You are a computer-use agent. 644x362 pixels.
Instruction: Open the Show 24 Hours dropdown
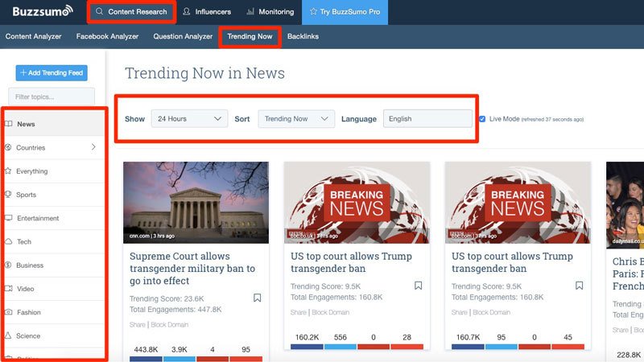click(x=189, y=118)
